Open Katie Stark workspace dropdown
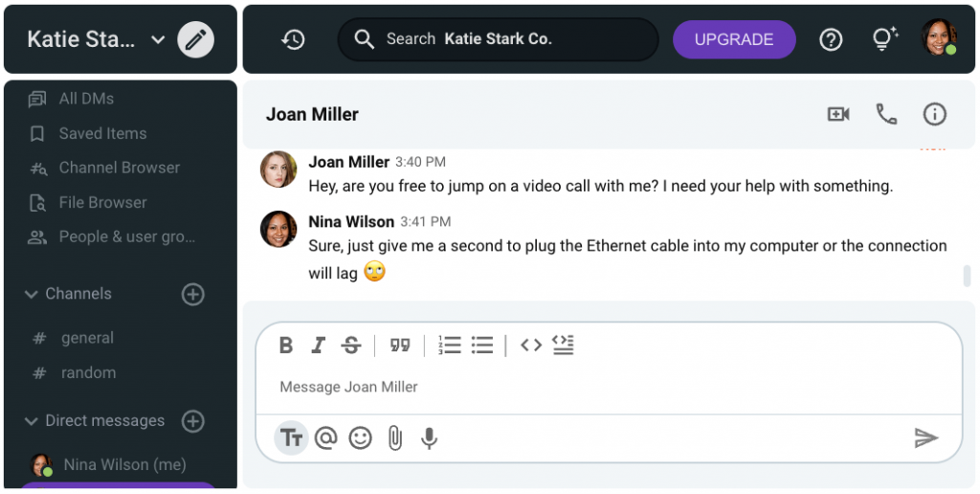Viewport: 980px width, 494px height. (158, 39)
